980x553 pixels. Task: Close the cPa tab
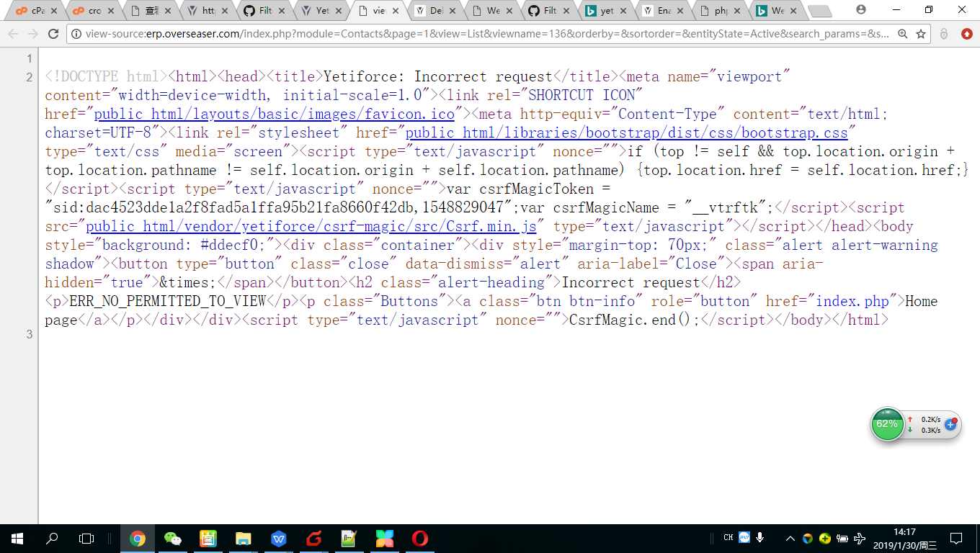click(53, 11)
